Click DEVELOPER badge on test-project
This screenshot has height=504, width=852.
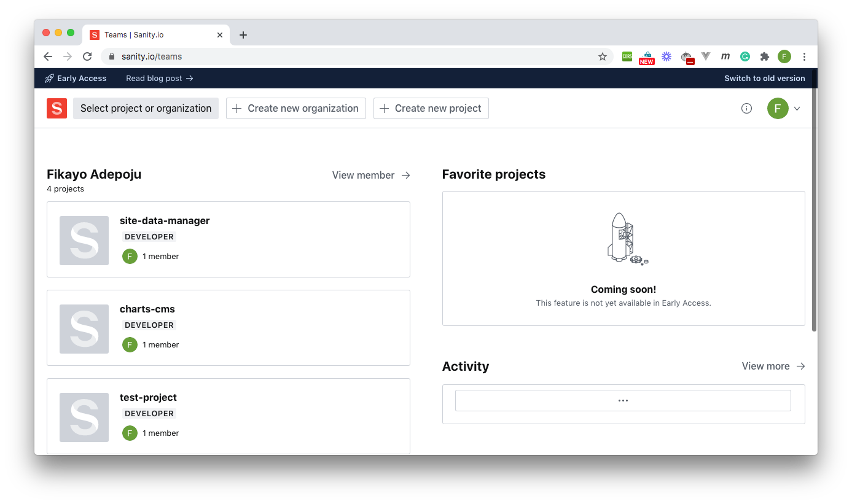point(149,414)
